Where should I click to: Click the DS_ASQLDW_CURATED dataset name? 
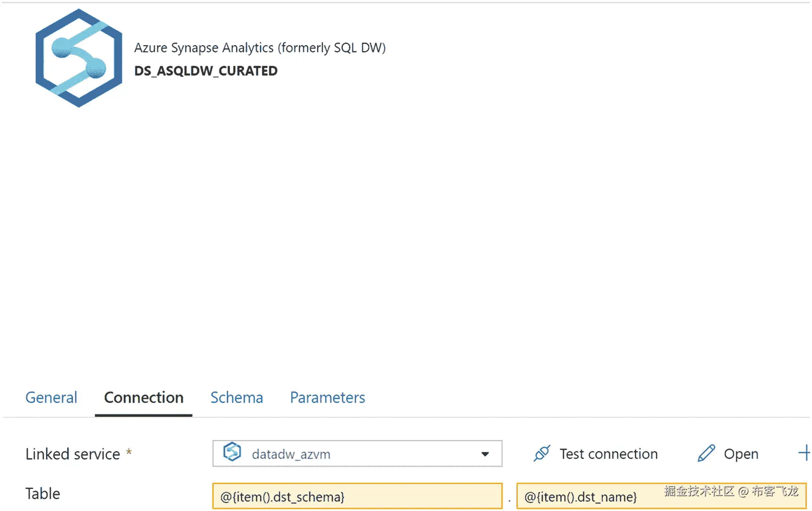click(x=206, y=71)
